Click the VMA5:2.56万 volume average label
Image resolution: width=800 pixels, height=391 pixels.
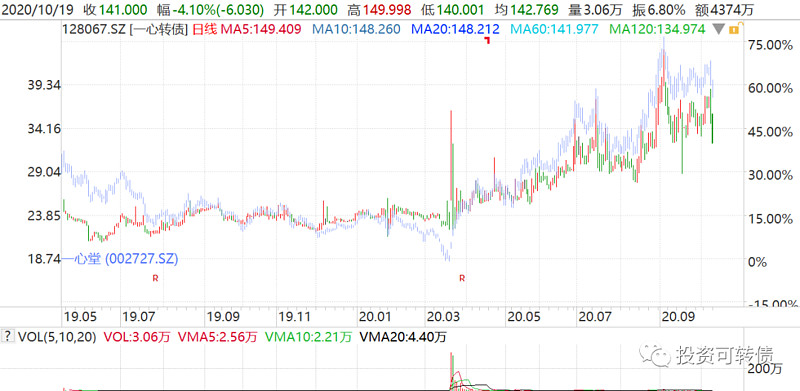pos(218,337)
